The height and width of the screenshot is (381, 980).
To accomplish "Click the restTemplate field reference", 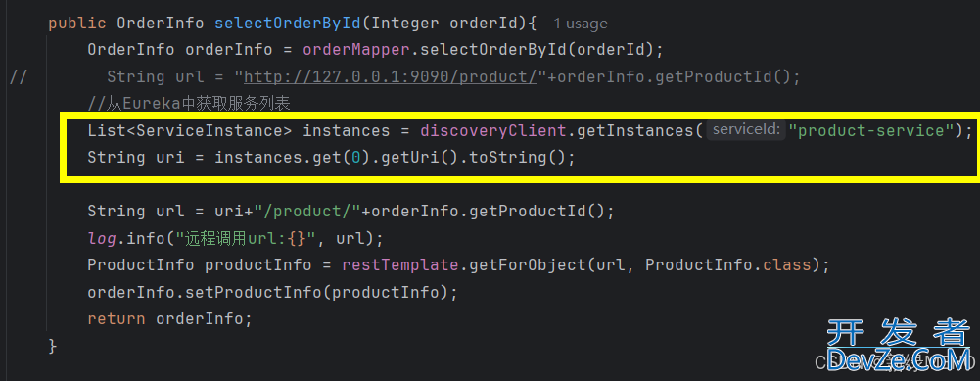I will coord(400,265).
